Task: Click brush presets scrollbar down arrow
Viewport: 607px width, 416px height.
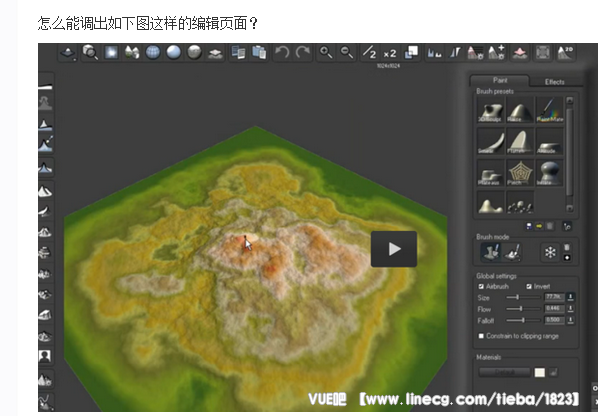Action: pyautogui.click(x=569, y=208)
